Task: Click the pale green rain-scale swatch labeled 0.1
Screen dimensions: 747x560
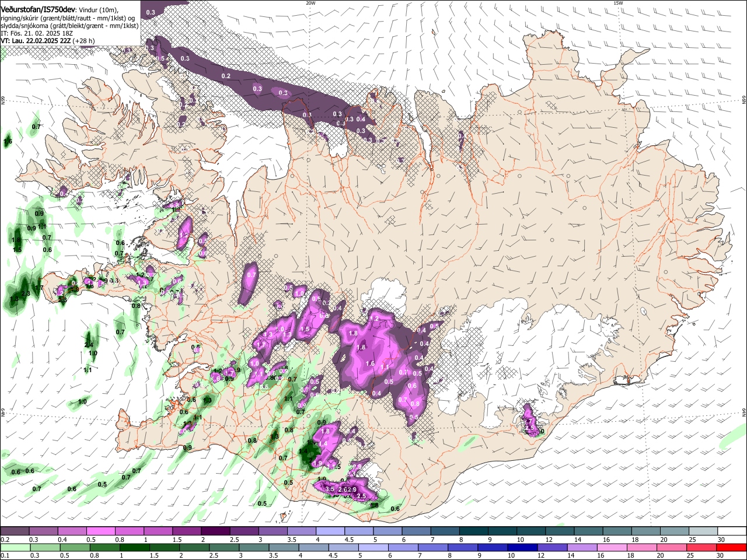Action: [x=15, y=547]
